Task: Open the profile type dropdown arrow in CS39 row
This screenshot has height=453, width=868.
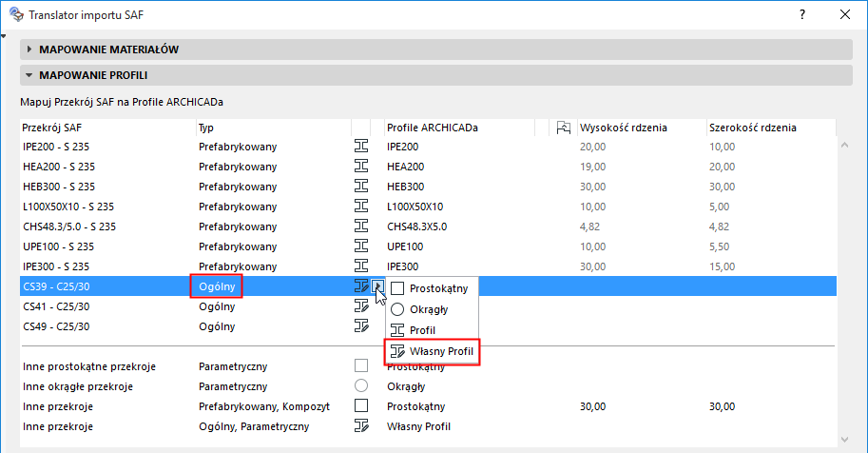Action: [x=377, y=286]
